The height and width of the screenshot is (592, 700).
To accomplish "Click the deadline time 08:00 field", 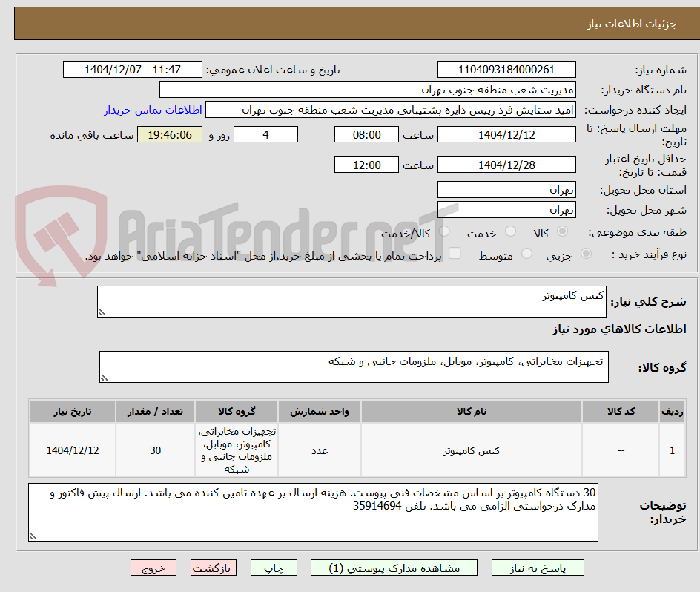I will (366, 134).
